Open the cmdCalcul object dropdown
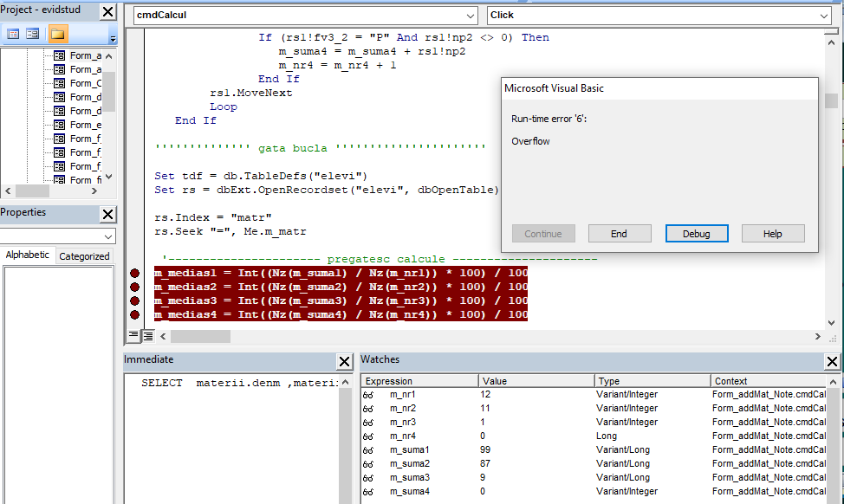Screen dimensions: 844x504 pyautogui.click(x=470, y=16)
